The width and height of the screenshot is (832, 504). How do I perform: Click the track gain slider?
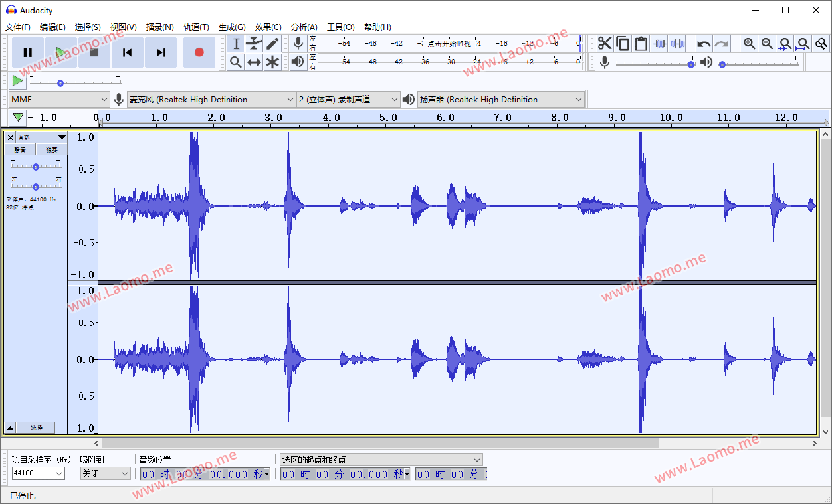point(36,165)
